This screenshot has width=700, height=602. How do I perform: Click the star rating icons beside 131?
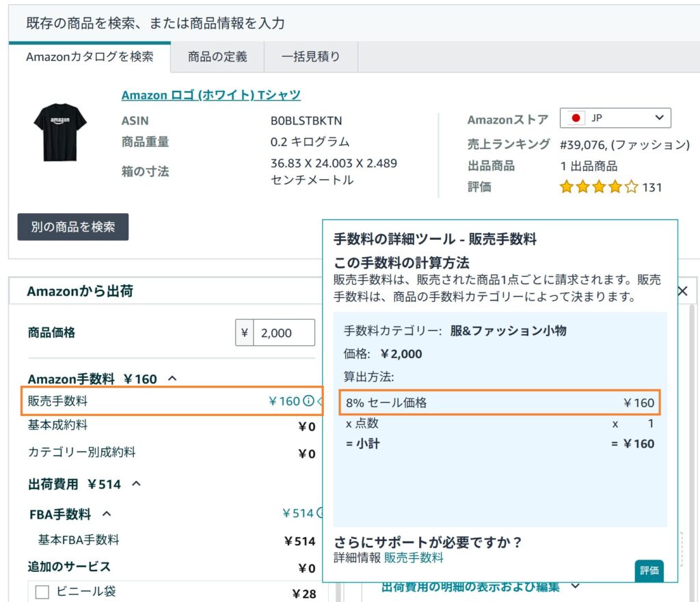point(599,187)
